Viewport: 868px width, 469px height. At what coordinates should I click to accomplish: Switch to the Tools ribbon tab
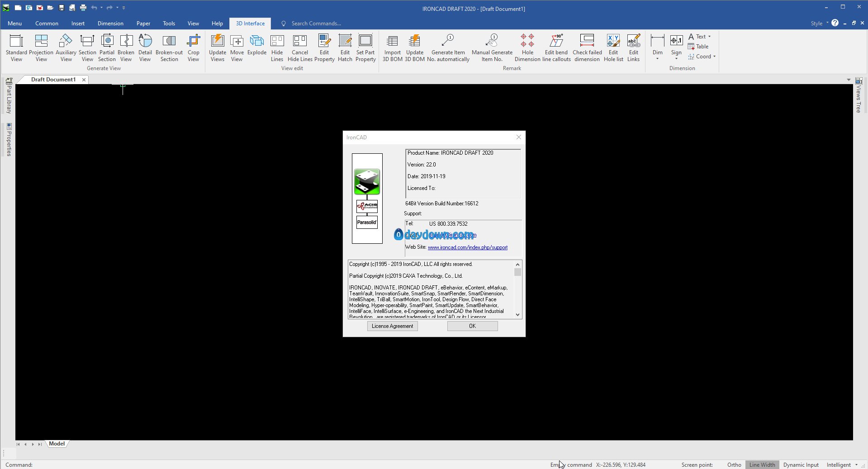pos(169,23)
